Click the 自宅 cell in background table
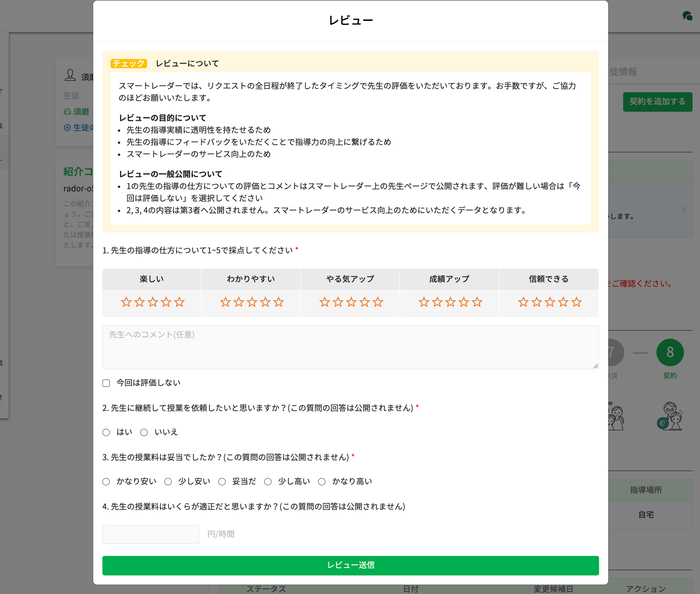The height and width of the screenshot is (594, 700). 646,514
